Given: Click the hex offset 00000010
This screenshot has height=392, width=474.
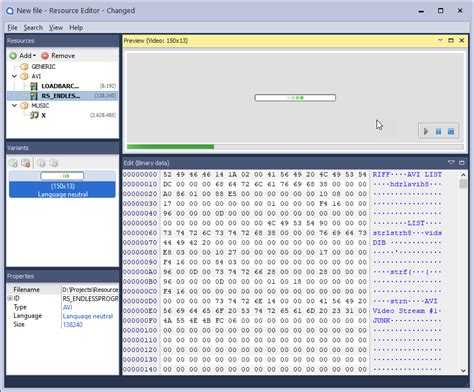Looking at the screenshot, I should tap(140, 184).
